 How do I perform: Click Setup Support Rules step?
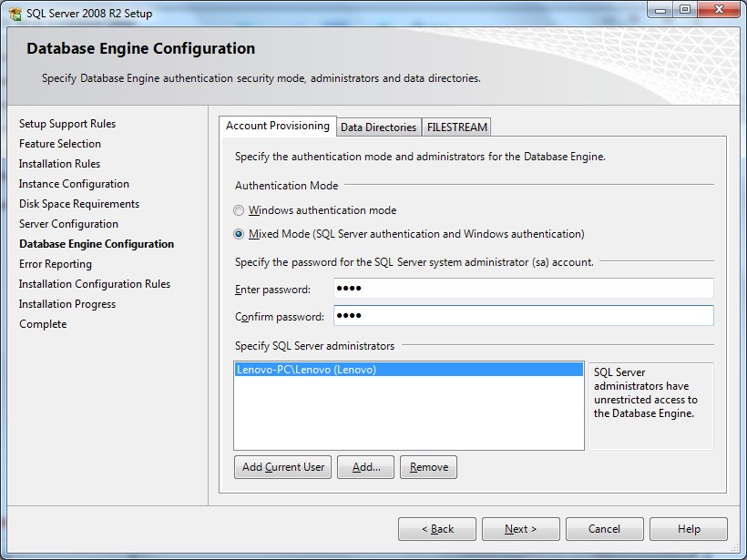[67, 124]
